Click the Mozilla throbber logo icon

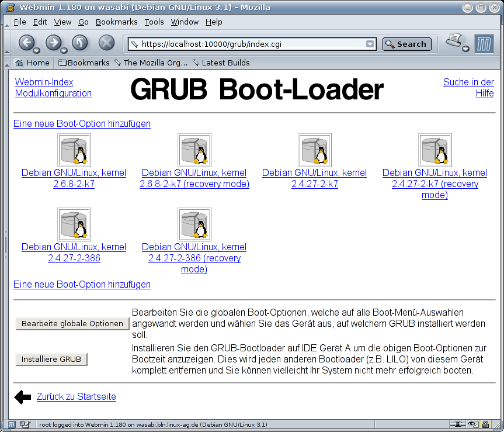[x=484, y=44]
